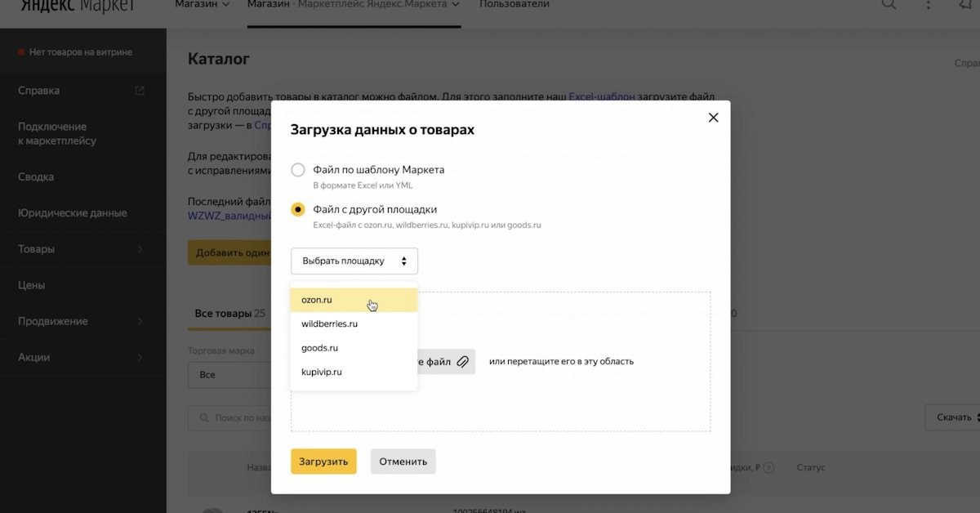This screenshot has width=980, height=513.
Task: Choose goods.ru from the platform list
Action: [354, 348]
